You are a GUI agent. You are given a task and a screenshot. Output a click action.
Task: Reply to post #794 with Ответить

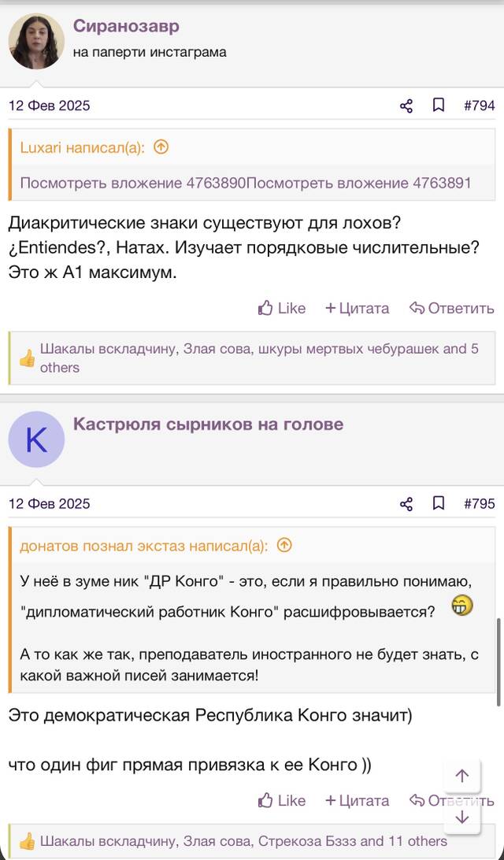451,309
